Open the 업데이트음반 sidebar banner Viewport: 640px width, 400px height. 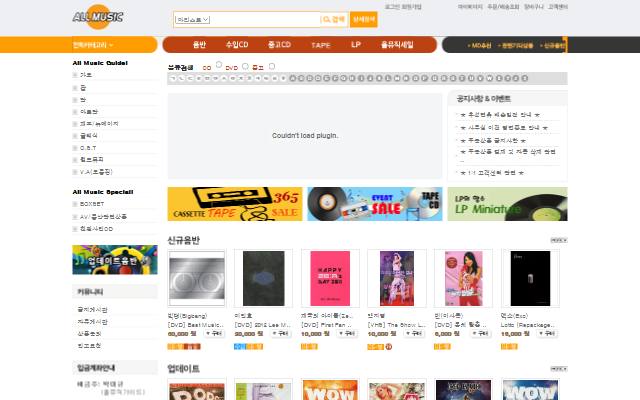tap(115, 260)
